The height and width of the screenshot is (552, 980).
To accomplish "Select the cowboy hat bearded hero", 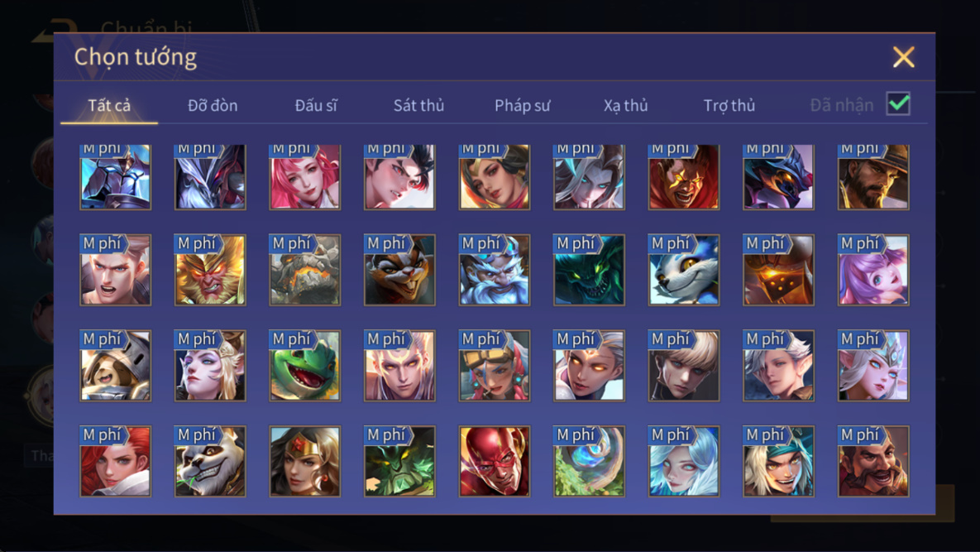I will [873, 177].
